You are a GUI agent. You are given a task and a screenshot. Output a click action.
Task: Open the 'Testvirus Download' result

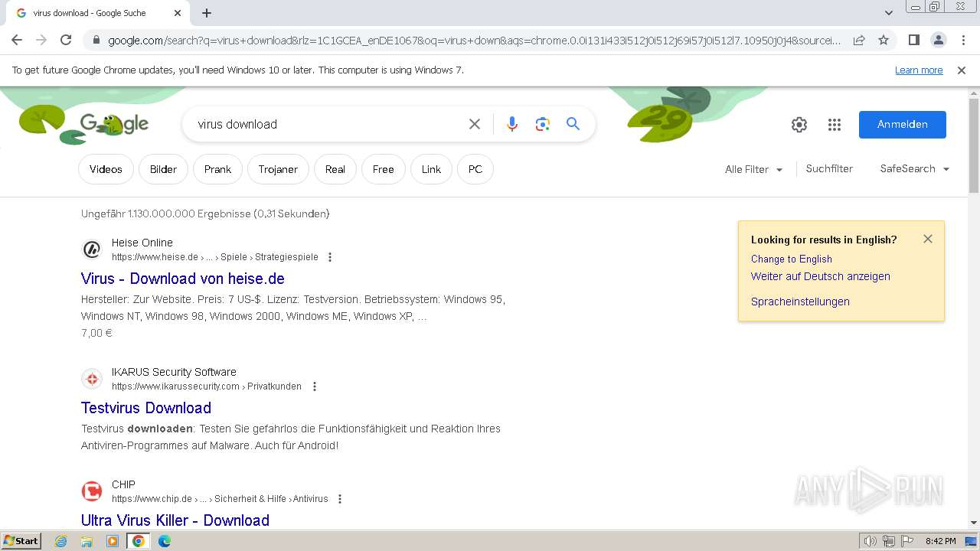point(146,408)
